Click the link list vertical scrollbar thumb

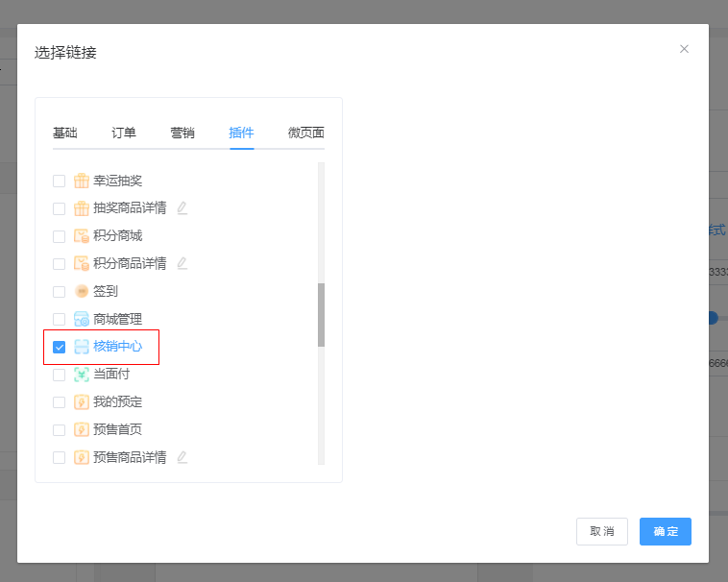pos(322,315)
